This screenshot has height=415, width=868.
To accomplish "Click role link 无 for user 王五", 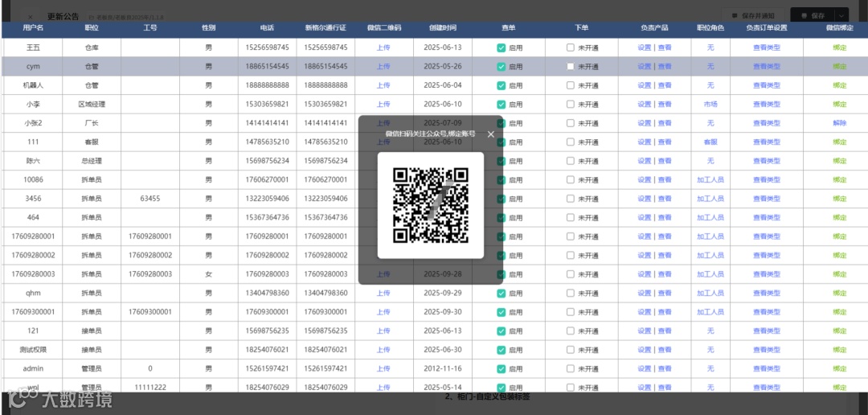I will 710,47.
